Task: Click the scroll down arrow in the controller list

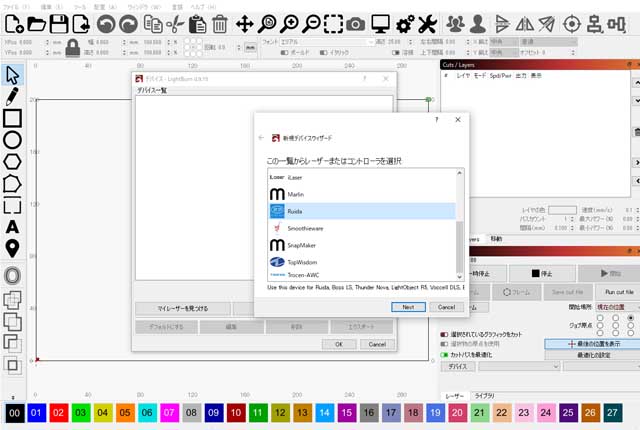Action: tap(460, 277)
